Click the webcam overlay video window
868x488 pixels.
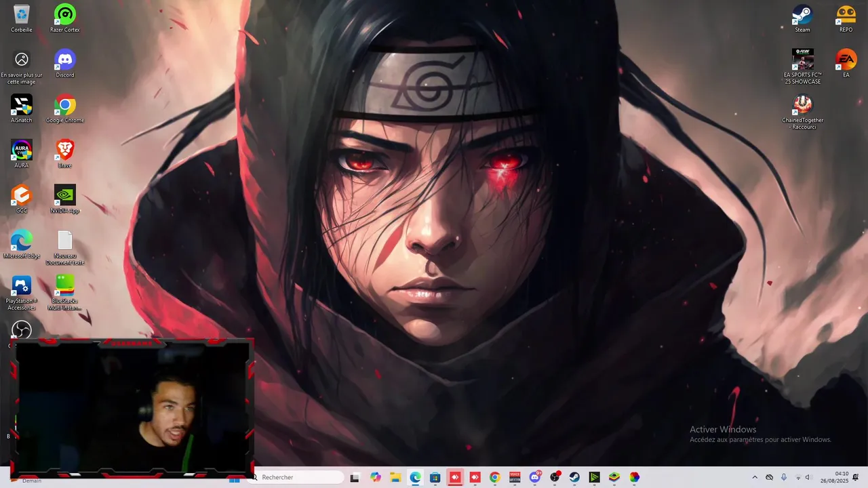pos(132,408)
